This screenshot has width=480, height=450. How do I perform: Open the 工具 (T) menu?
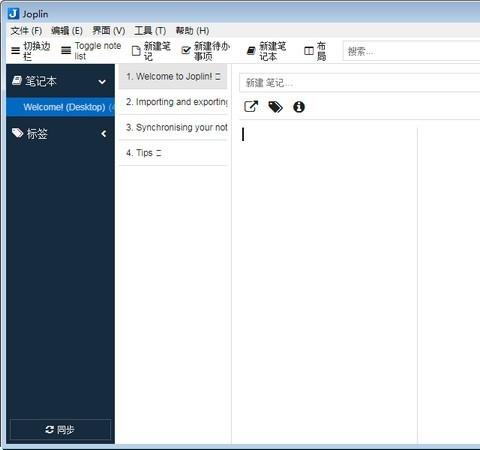click(150, 31)
